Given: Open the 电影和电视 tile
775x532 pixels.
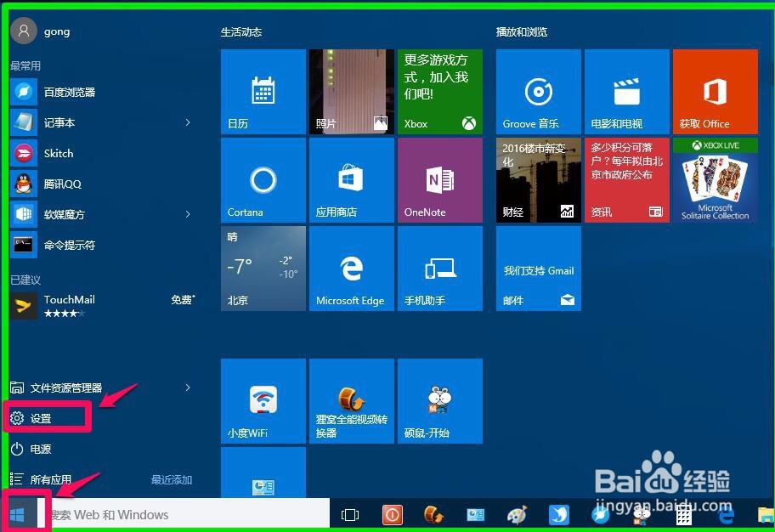Looking at the screenshot, I should pos(627,92).
